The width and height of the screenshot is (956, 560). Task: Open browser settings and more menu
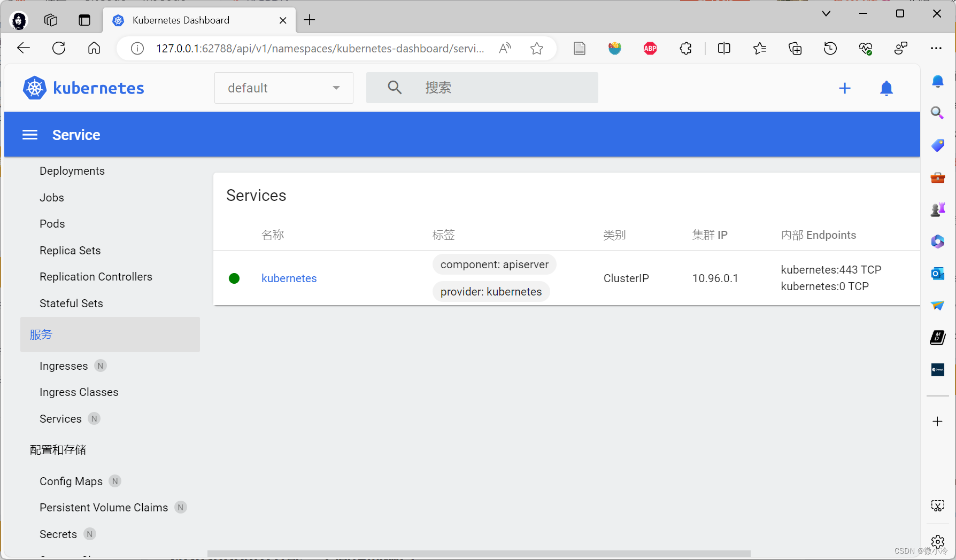click(936, 48)
